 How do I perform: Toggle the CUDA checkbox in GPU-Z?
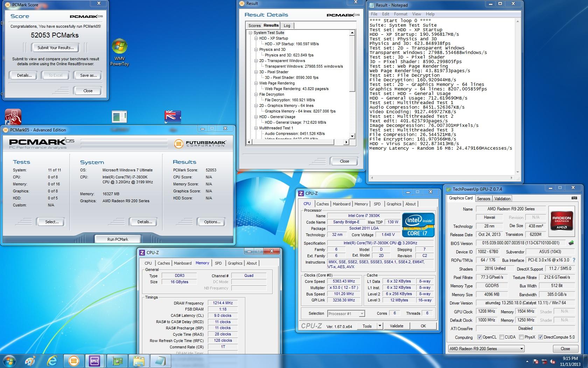click(x=502, y=337)
